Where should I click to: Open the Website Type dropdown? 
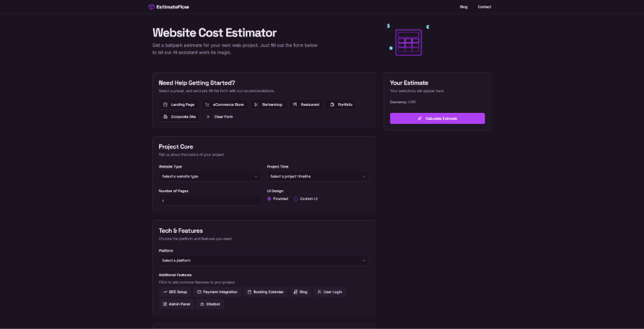coord(209,176)
